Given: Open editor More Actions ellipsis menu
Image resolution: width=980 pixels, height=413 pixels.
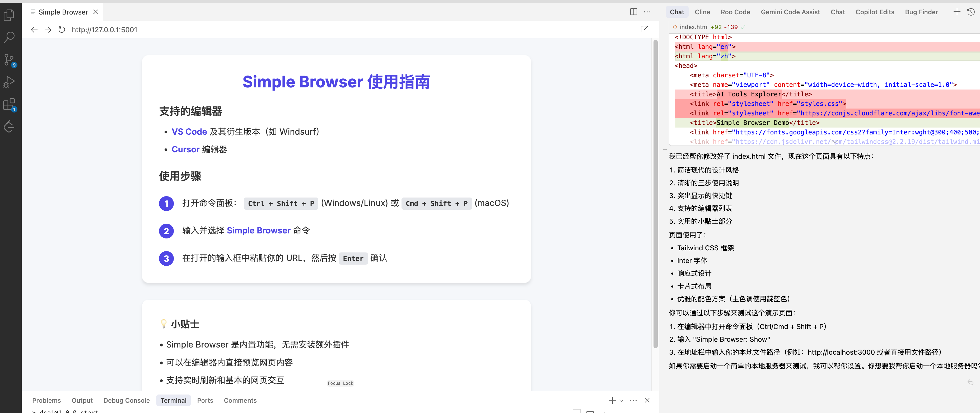Looking at the screenshot, I should pyautogui.click(x=647, y=12).
